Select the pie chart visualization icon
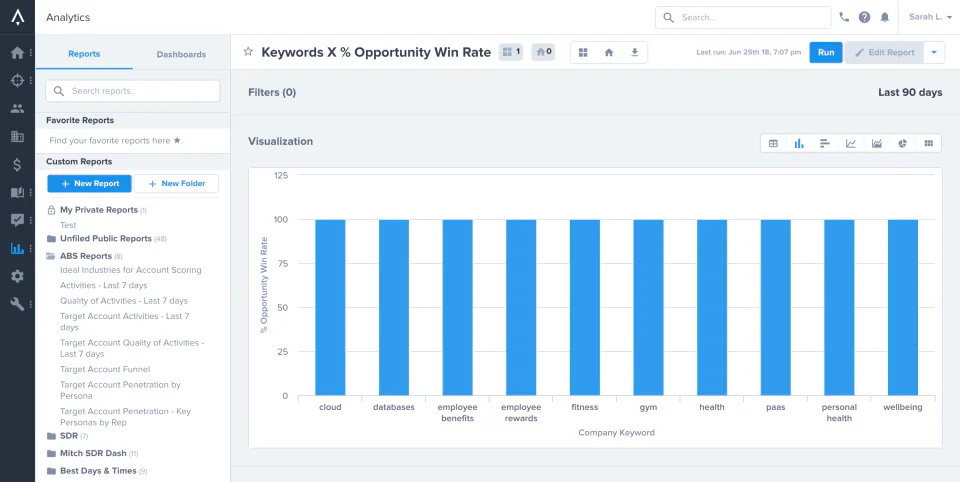960x482 pixels. point(902,143)
